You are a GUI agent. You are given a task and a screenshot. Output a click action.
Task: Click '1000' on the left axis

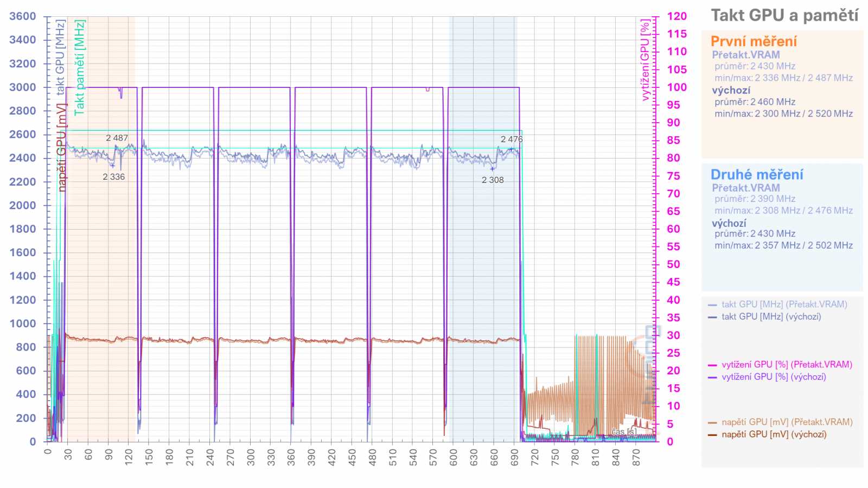(x=23, y=323)
